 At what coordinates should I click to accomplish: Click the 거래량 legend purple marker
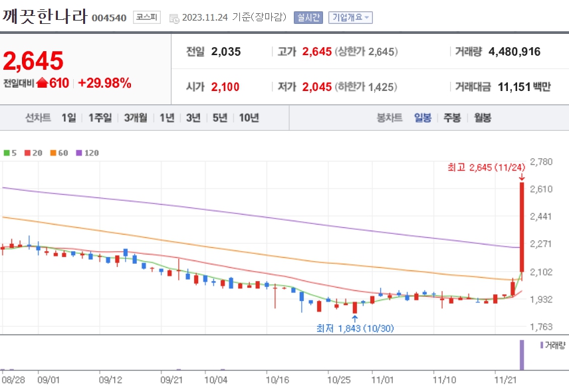tap(542, 345)
